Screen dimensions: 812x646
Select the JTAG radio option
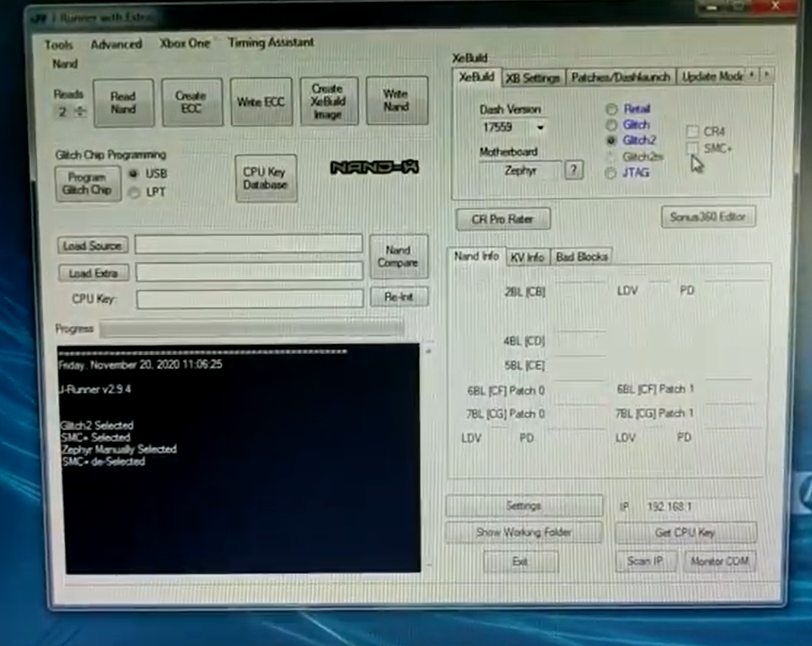[x=610, y=173]
